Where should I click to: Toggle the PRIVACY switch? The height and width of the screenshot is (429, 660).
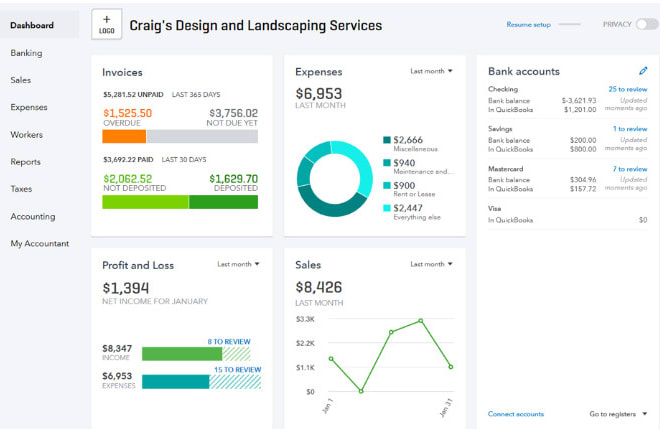[x=647, y=24]
